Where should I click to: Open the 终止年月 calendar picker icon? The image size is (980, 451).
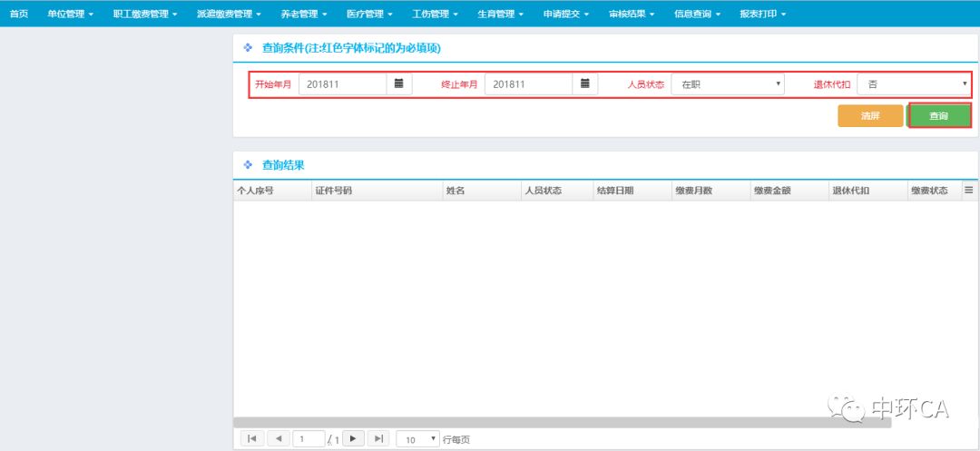pos(584,83)
